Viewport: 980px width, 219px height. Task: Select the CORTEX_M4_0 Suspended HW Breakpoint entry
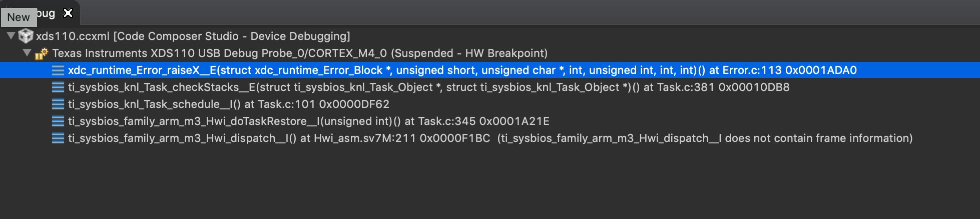coord(299,53)
